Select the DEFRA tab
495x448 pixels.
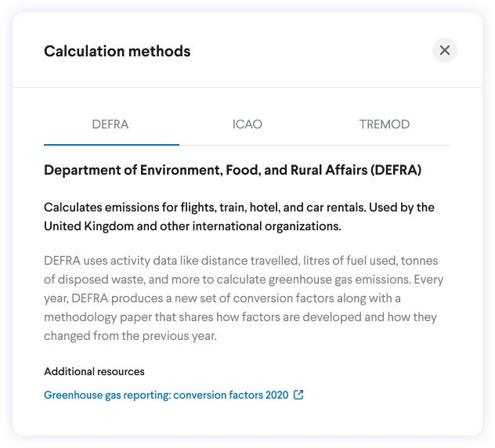pyautogui.click(x=111, y=125)
